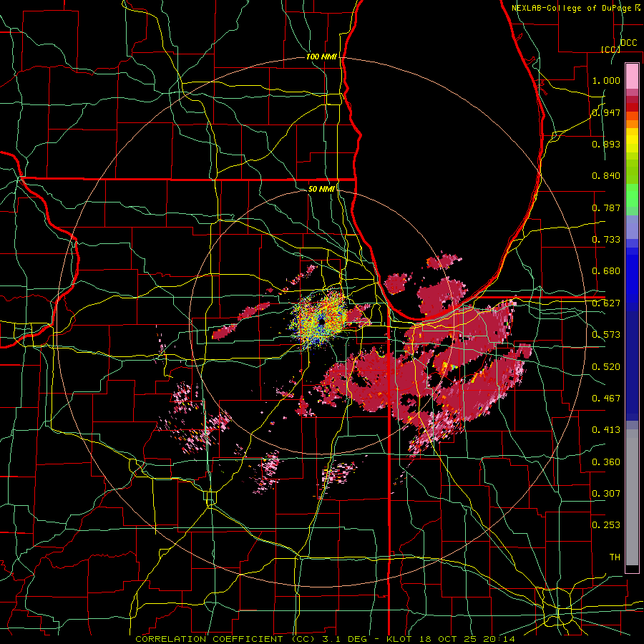This screenshot has height=644, width=644.
Task: Click the 1.000 value on the color scale
Action: point(606,80)
